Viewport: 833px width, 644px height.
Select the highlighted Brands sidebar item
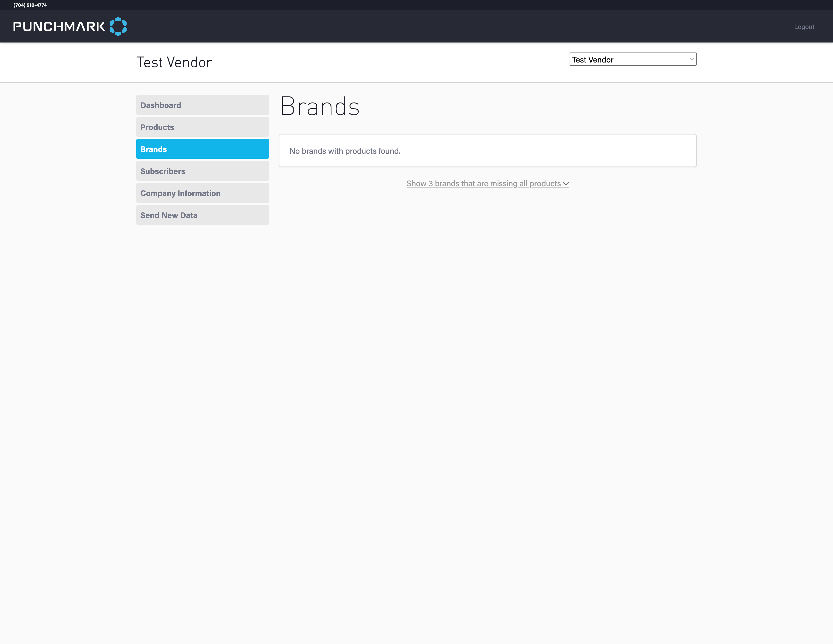[202, 149]
